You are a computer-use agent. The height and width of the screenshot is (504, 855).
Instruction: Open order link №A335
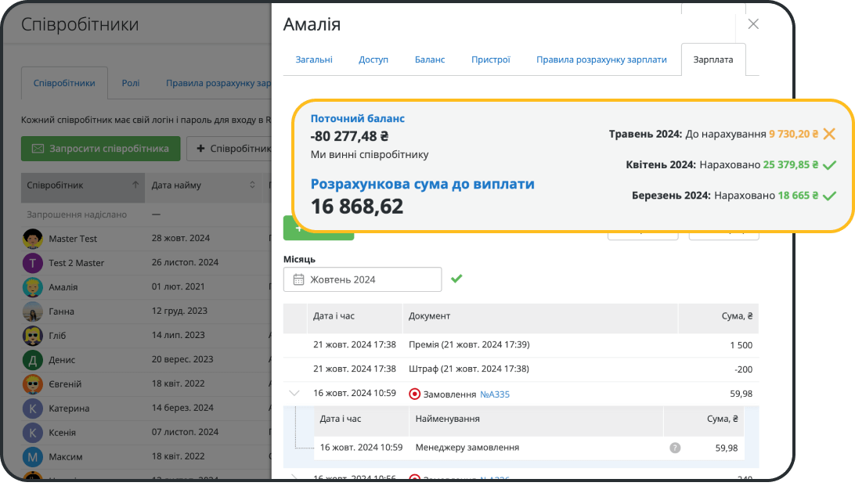tap(494, 394)
